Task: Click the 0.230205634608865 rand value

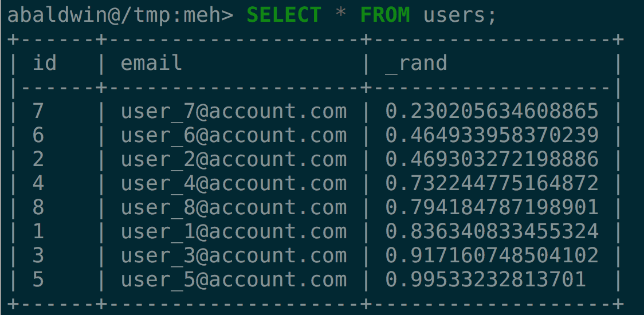Action: click(492, 111)
